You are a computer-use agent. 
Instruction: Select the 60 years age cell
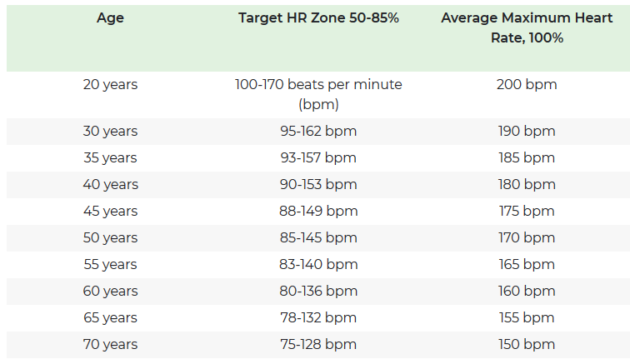110,291
